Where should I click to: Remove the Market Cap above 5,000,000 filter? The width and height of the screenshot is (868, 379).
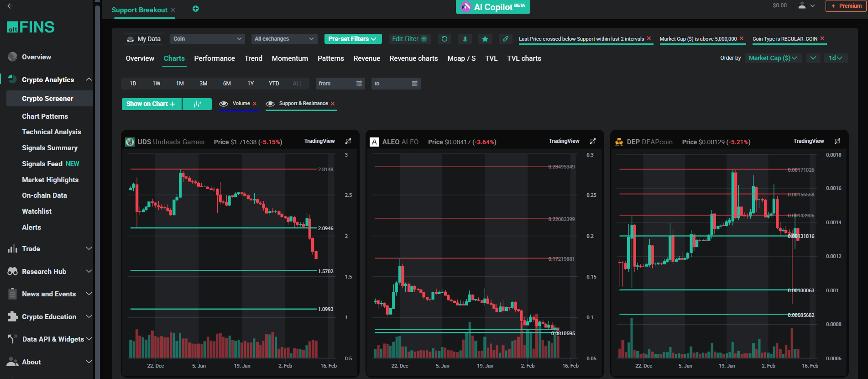742,38
